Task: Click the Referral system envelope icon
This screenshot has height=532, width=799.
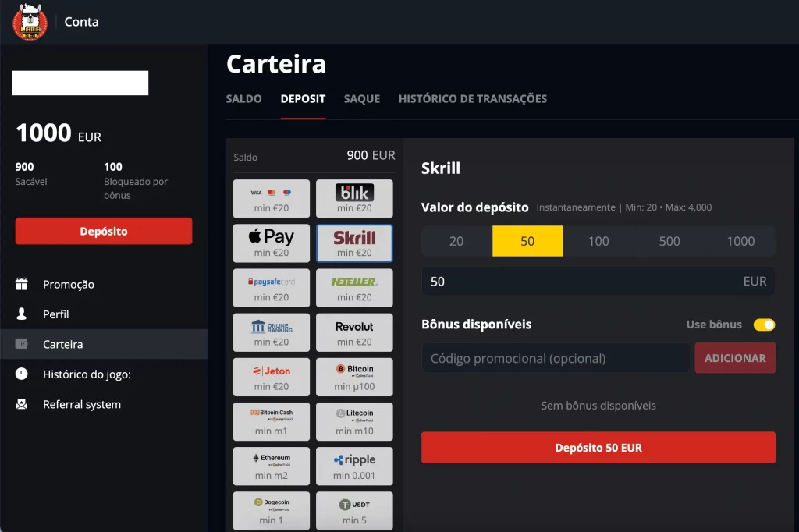Action: point(21,404)
